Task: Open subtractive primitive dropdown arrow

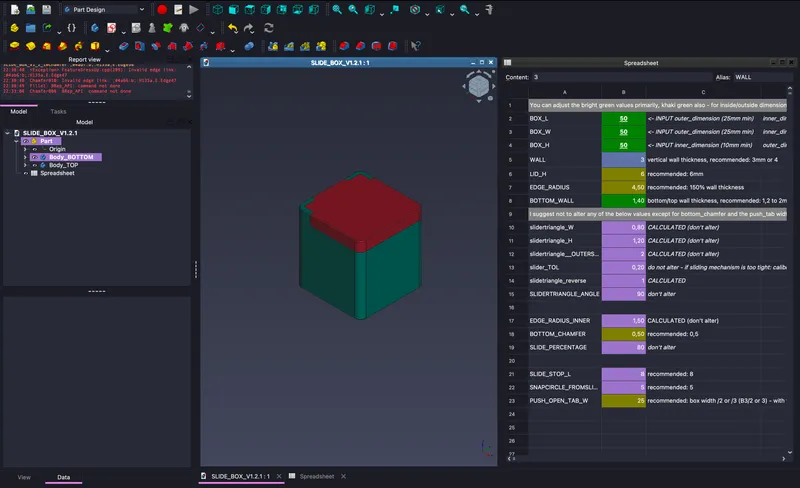Action: point(233,50)
